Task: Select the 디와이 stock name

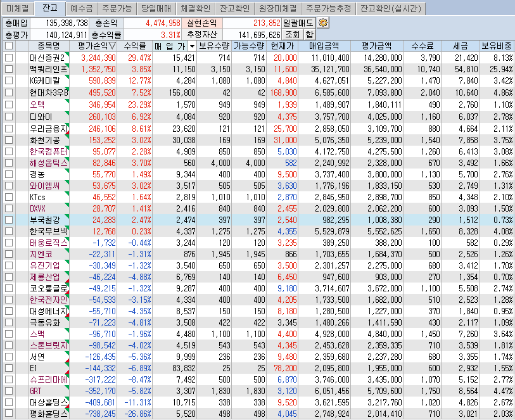Action: point(41,117)
